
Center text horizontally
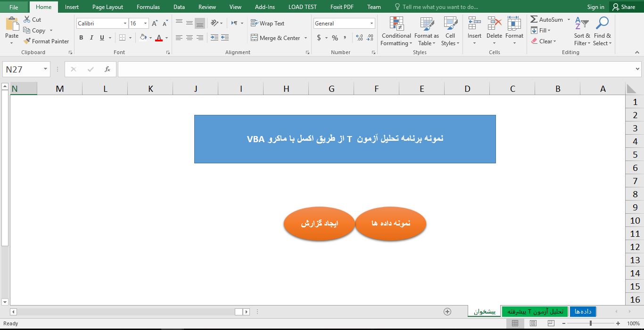click(190, 38)
